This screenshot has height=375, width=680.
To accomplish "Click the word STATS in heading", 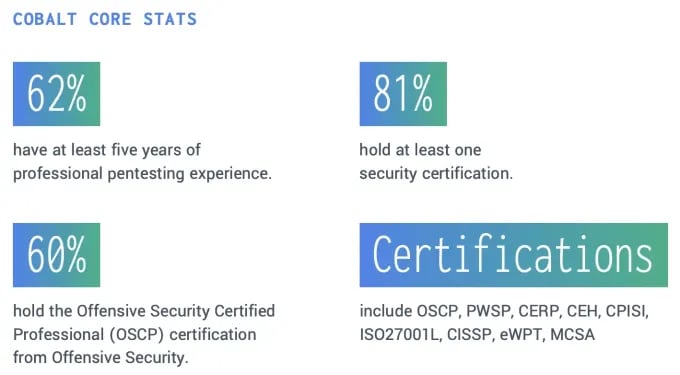I will (x=170, y=19).
